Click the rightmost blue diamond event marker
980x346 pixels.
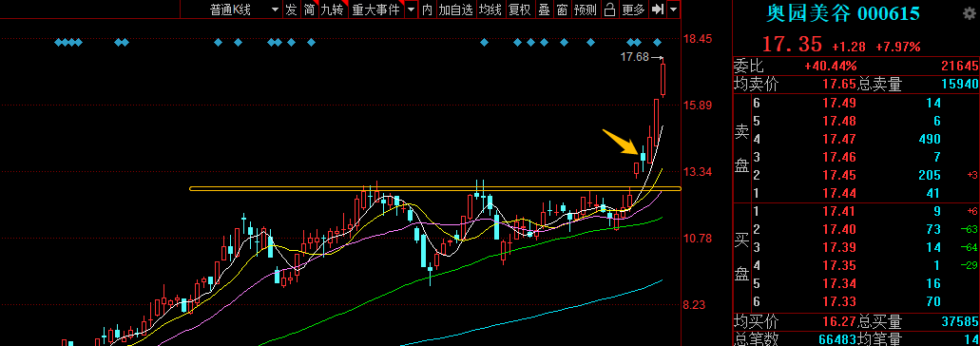click(658, 43)
